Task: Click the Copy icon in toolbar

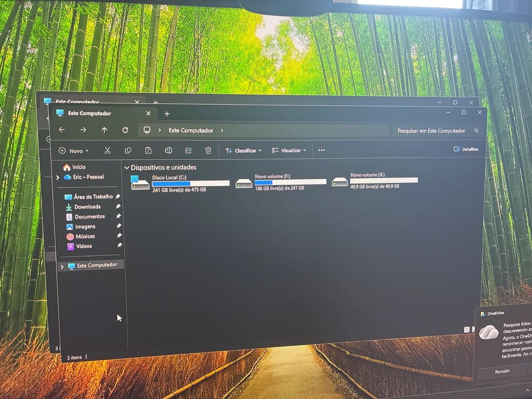Action: (x=128, y=150)
